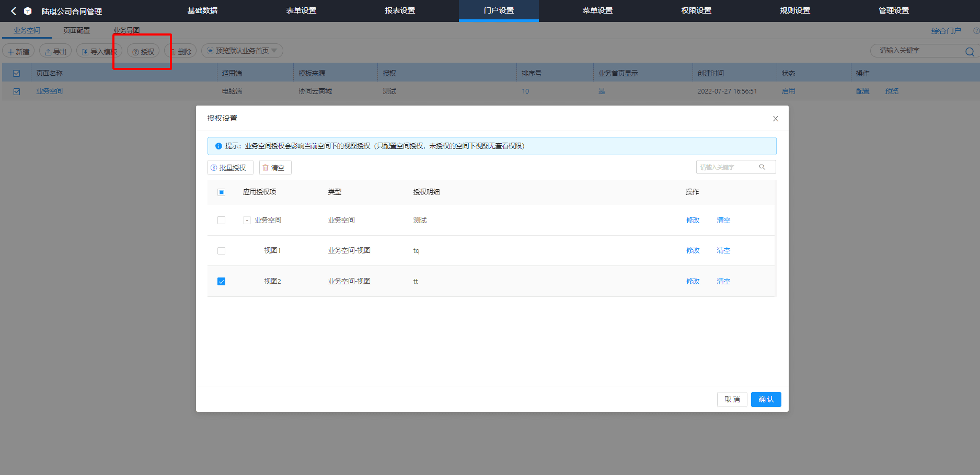Open the 业务导图 sub-tab
This screenshot has height=475, width=980.
tap(126, 30)
